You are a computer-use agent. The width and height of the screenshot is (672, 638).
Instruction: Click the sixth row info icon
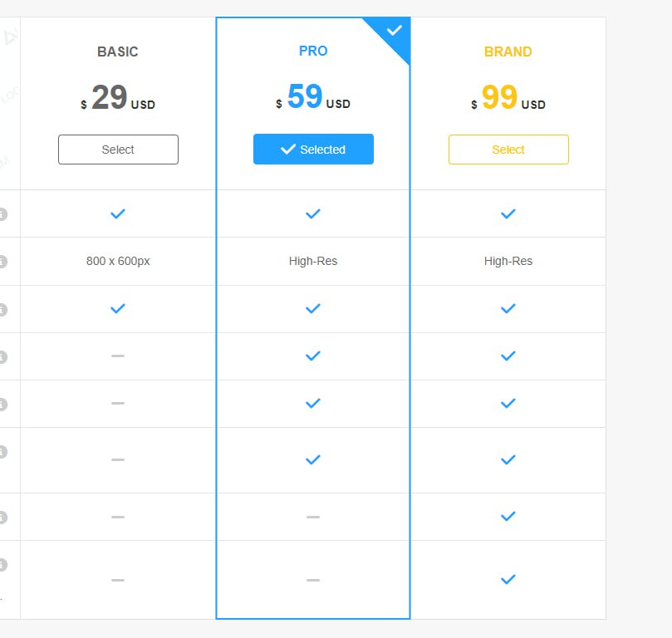pyautogui.click(x=2, y=452)
